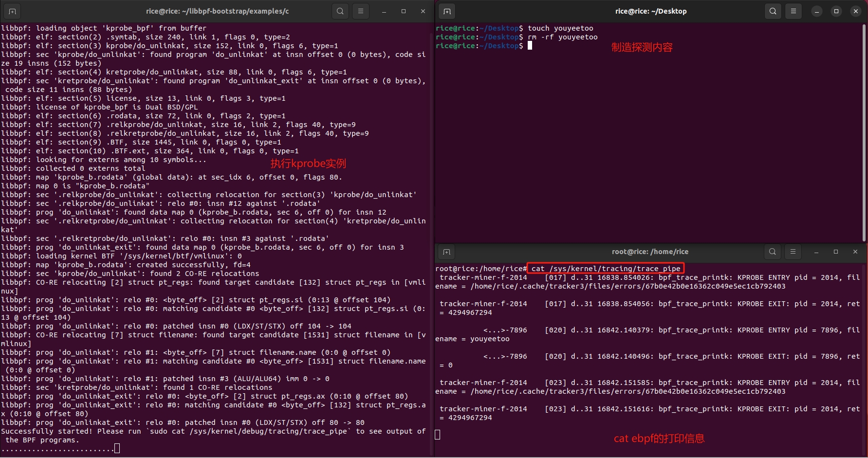Click command 'rm -rf youyeetoo'

(x=562, y=37)
